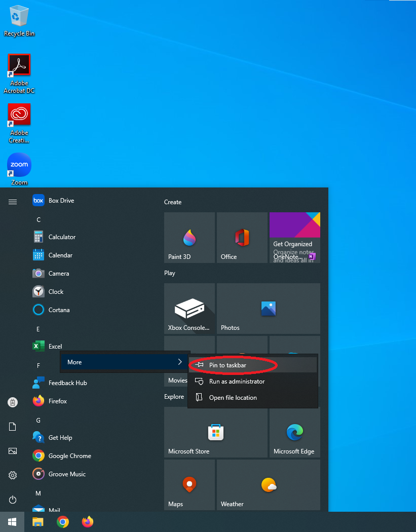The width and height of the screenshot is (416, 532).
Task: Jump to letter C section header
Action: point(39,220)
